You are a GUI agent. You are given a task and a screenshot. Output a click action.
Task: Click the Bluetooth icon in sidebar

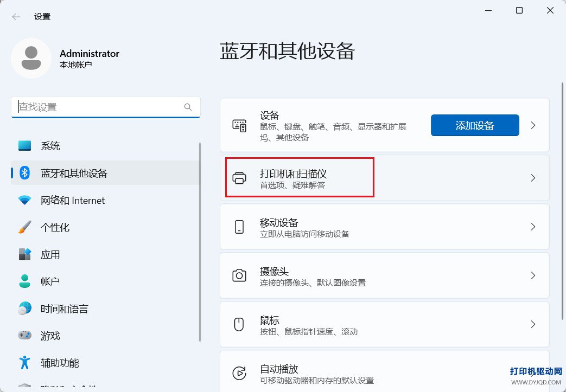coord(24,173)
